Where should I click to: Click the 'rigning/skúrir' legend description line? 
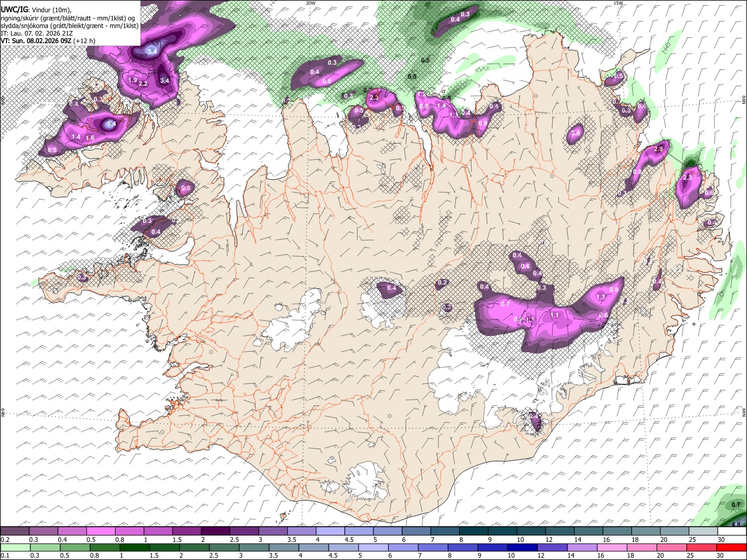click(x=67, y=18)
